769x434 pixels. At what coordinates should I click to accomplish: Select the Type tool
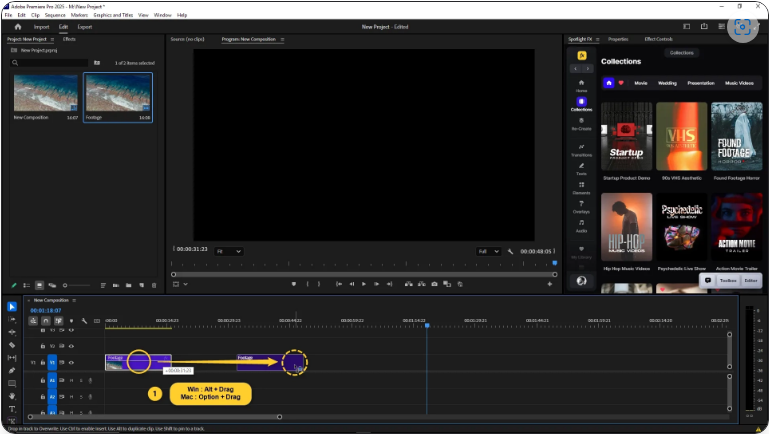12,408
